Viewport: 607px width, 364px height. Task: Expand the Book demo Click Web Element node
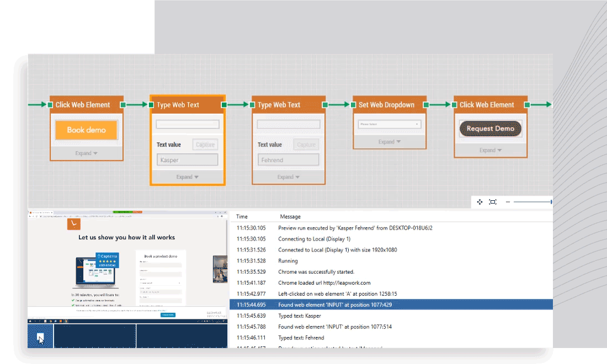pos(86,153)
